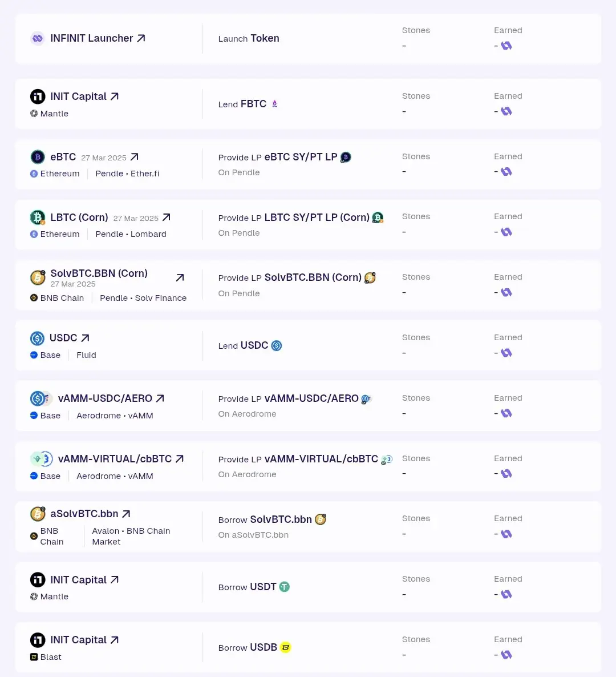Click the LBTC (Corn) token icon

point(38,217)
